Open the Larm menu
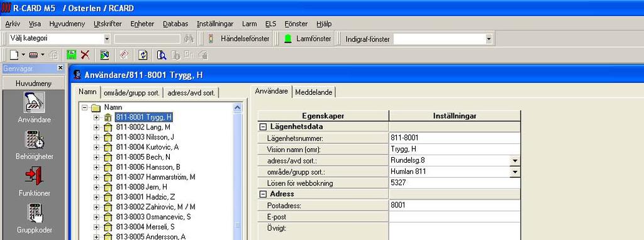 (x=249, y=24)
